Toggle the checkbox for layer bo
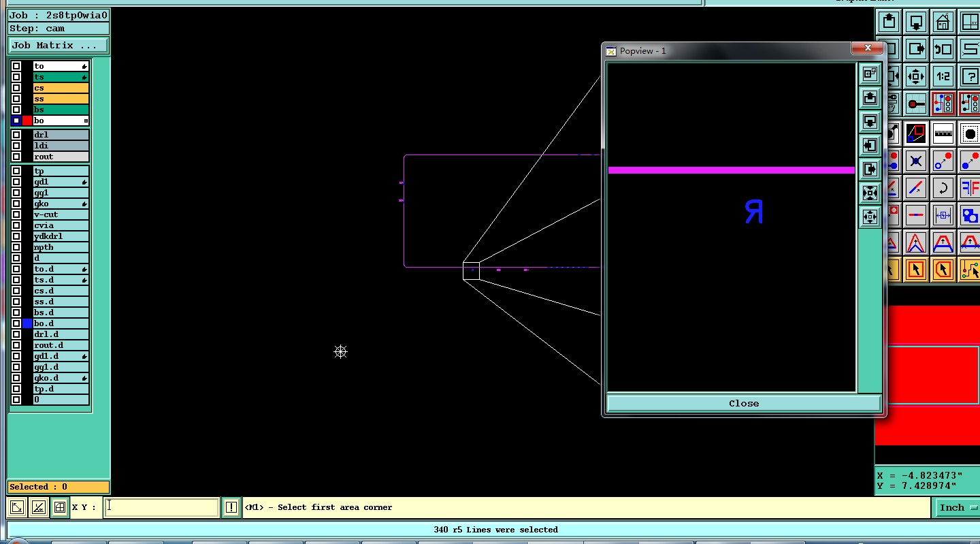The height and width of the screenshot is (544, 980). tap(16, 121)
